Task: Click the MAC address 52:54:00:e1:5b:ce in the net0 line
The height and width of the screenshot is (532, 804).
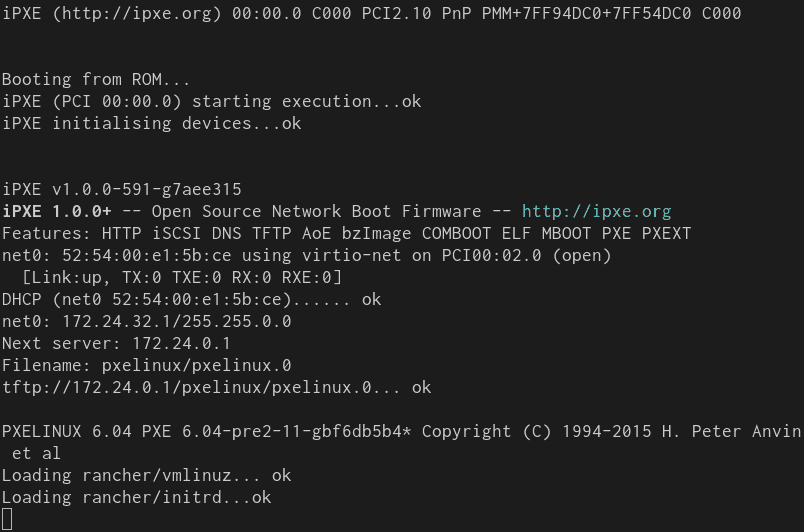Action: [147, 255]
